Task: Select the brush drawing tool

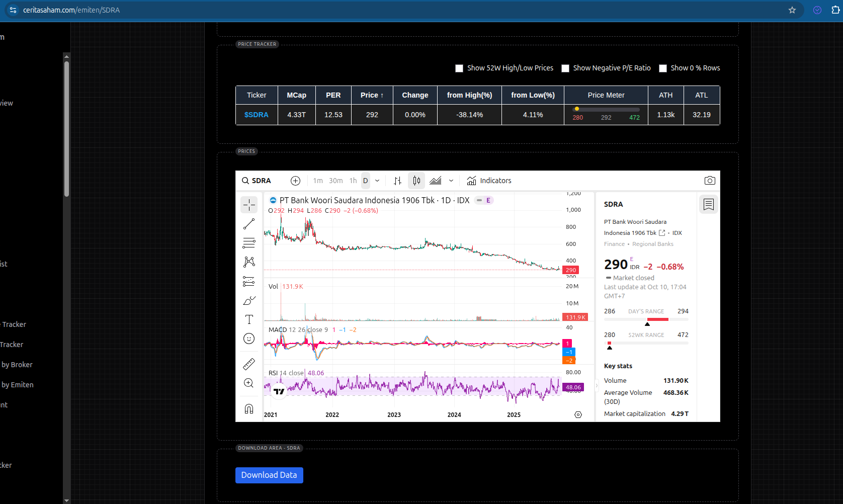Action: pos(249,300)
